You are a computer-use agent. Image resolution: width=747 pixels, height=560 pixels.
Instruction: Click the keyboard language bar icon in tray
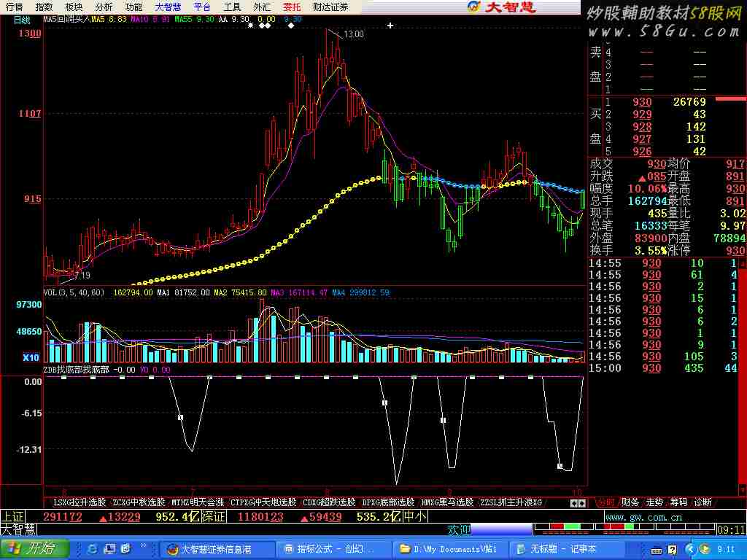point(657,550)
